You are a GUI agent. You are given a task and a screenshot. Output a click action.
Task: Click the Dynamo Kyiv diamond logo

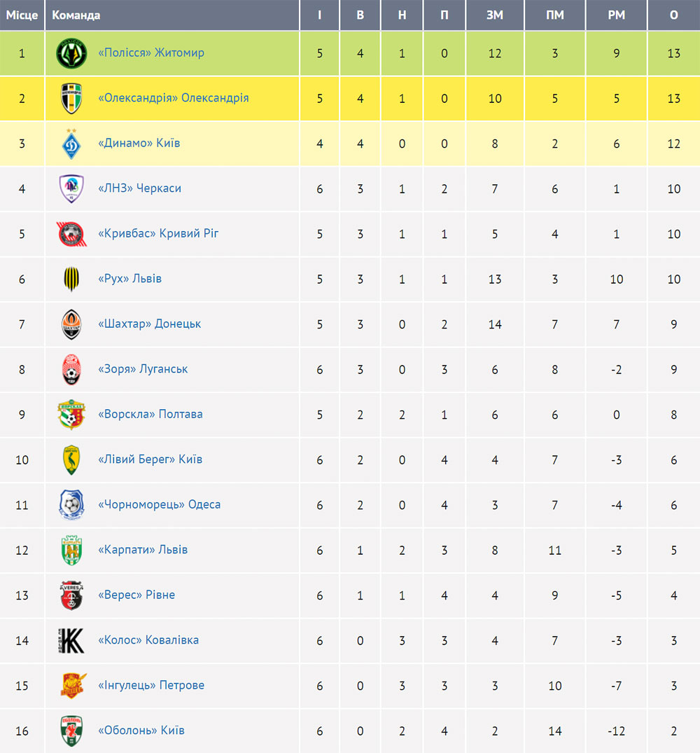71,144
